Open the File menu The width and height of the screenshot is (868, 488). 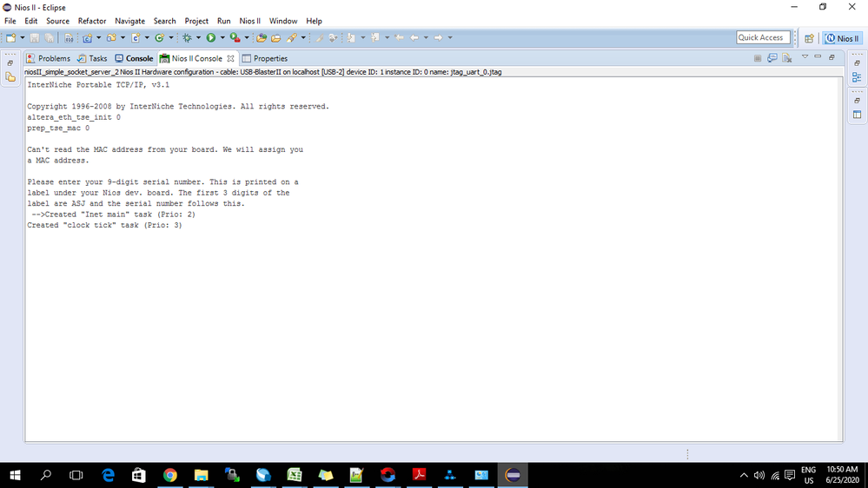point(10,21)
